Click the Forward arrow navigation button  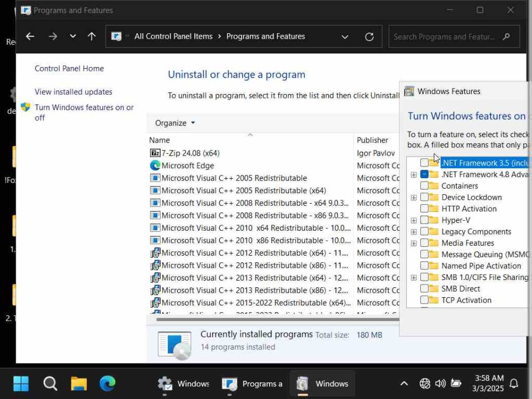(53, 37)
